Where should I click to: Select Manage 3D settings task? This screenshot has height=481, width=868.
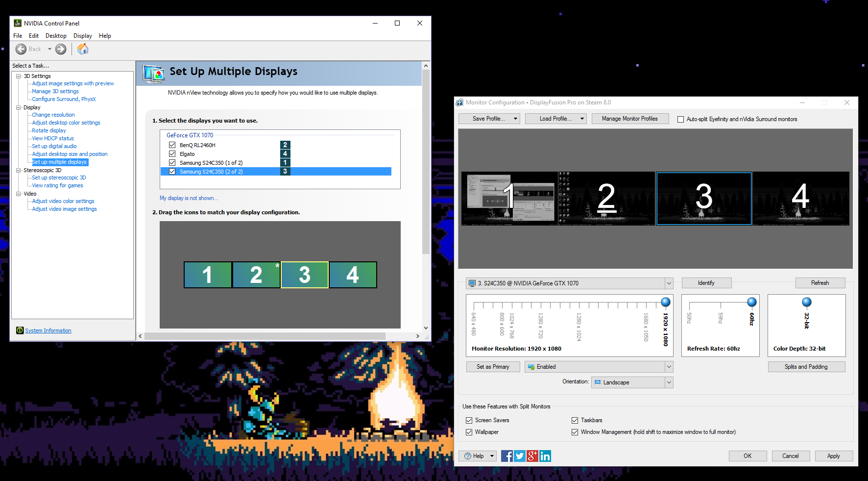(x=55, y=91)
